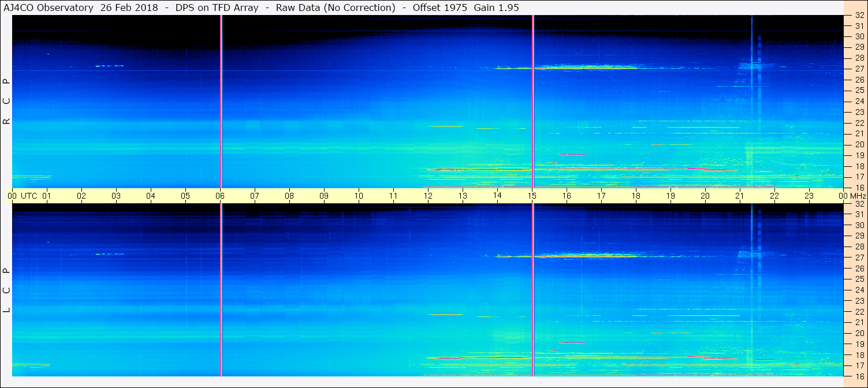868x388 pixels.
Task: Click the 17 MHz tick on RCP scale
Action: [859, 177]
